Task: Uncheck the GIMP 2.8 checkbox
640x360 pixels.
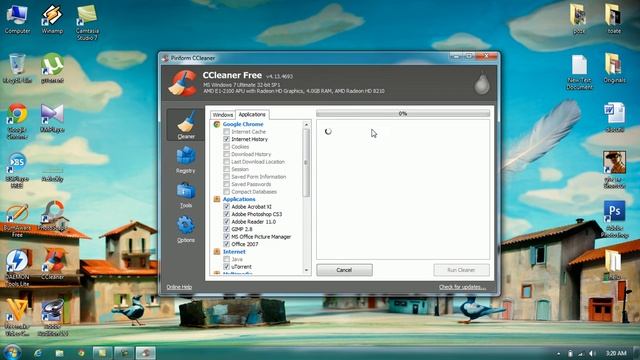Action: pyautogui.click(x=227, y=229)
